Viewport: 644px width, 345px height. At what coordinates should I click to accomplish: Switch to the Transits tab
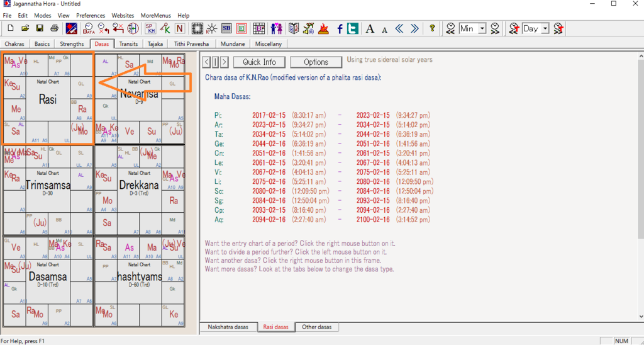pyautogui.click(x=128, y=43)
